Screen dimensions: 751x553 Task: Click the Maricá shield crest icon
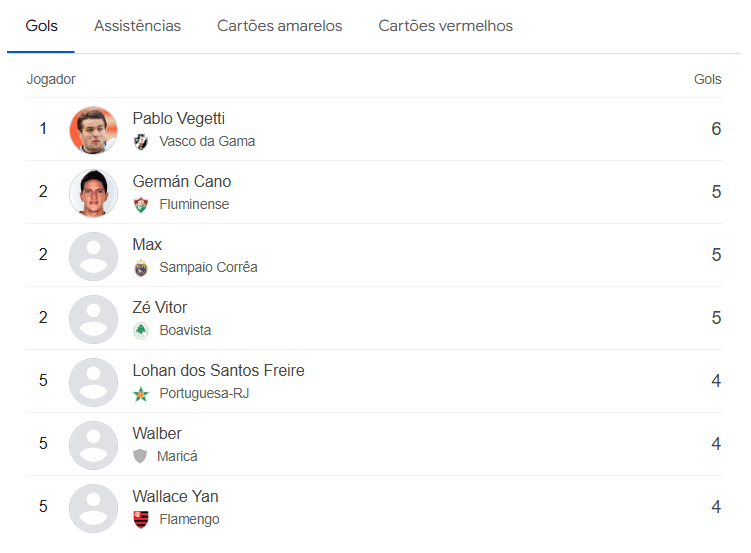click(140, 456)
